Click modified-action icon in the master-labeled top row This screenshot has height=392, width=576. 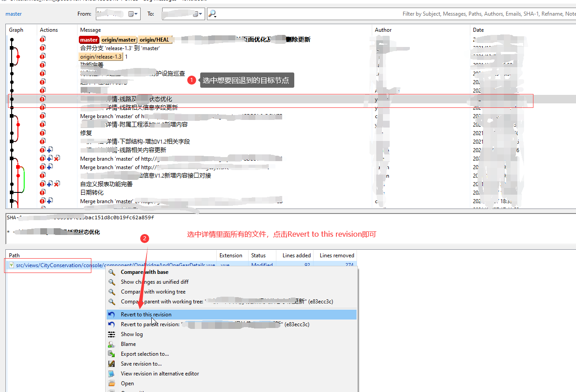pos(43,39)
